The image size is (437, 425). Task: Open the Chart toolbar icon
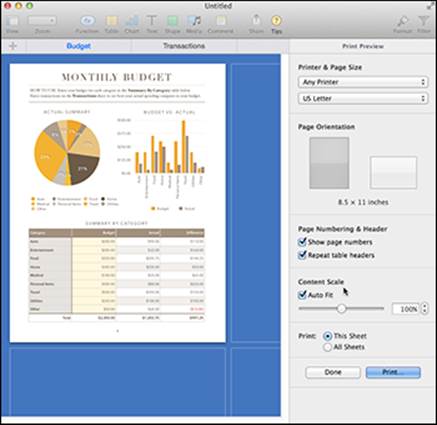click(132, 21)
